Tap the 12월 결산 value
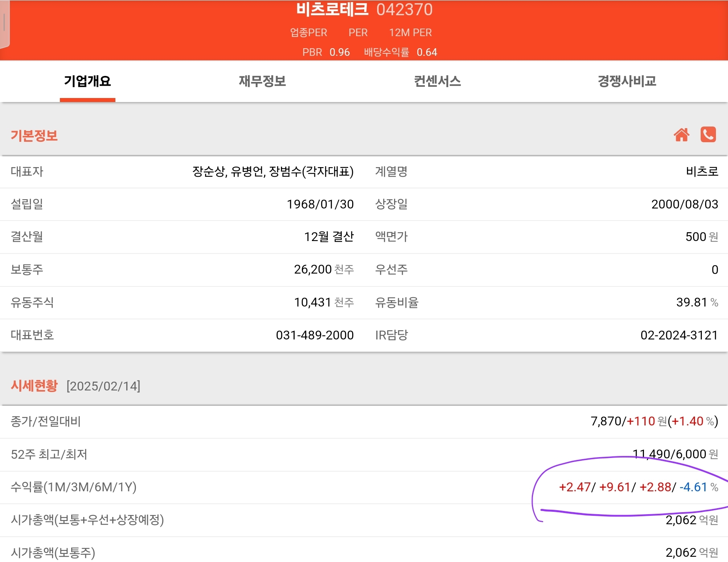Screen dimensions: 728x562 [x=329, y=237]
